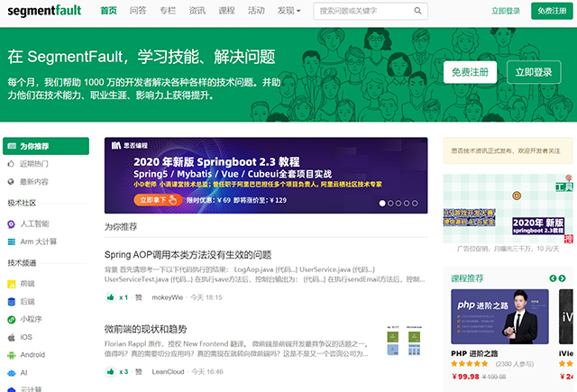Screen dimensions: 577x392
Task: Click the 人工智能 purple icon
Action: [12, 224]
